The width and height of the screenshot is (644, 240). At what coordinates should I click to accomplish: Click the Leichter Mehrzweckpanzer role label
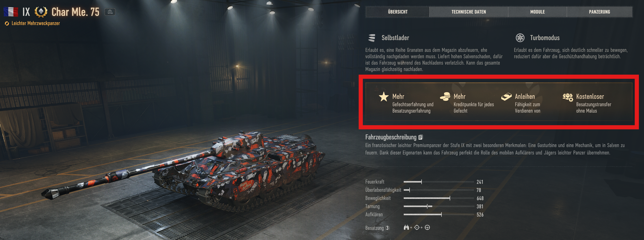pos(36,23)
